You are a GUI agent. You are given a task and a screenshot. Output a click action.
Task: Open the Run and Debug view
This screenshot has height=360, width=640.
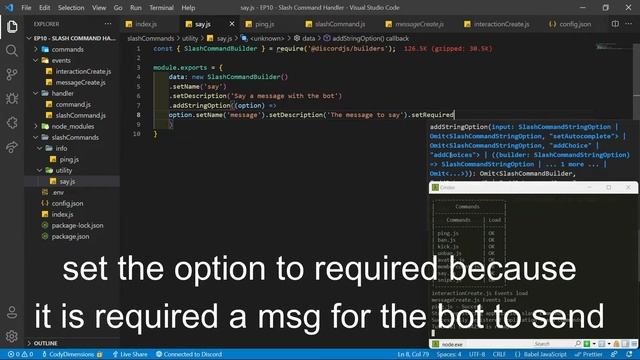coord(12,98)
